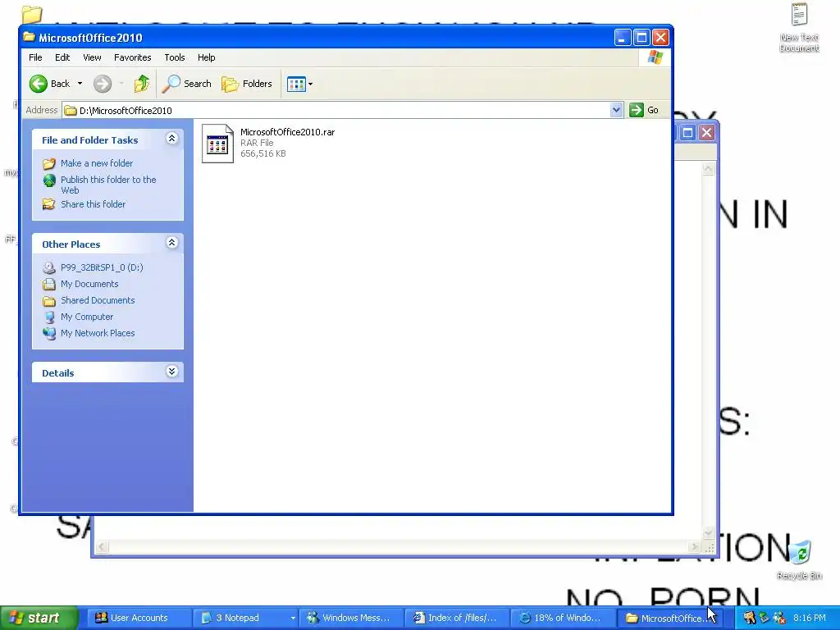This screenshot has height=630, width=840.
Task: Click the green Go button
Action: point(644,110)
